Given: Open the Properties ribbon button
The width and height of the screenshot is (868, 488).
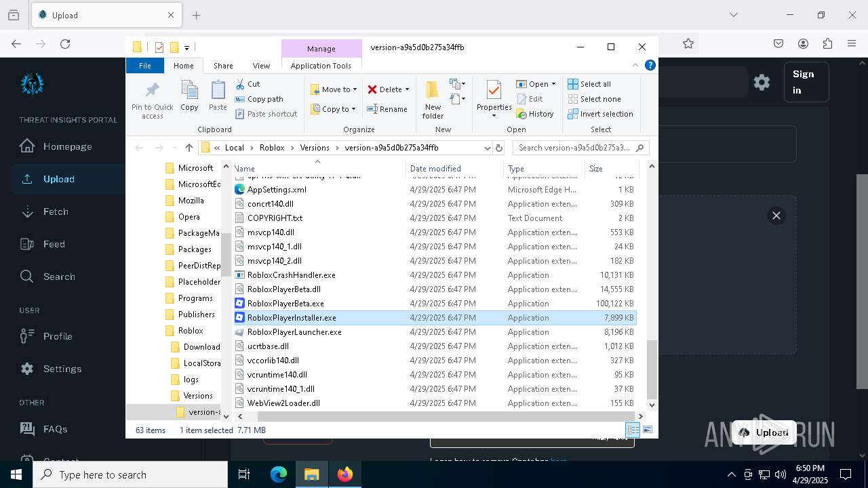Looking at the screenshot, I should point(494,100).
